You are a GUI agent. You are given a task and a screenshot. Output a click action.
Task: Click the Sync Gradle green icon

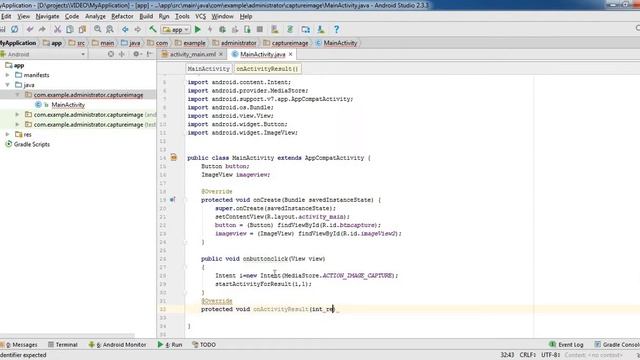point(290,29)
